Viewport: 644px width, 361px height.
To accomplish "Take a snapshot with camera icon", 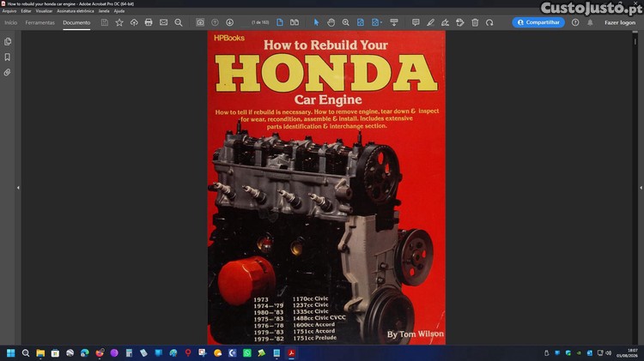I will point(200,22).
